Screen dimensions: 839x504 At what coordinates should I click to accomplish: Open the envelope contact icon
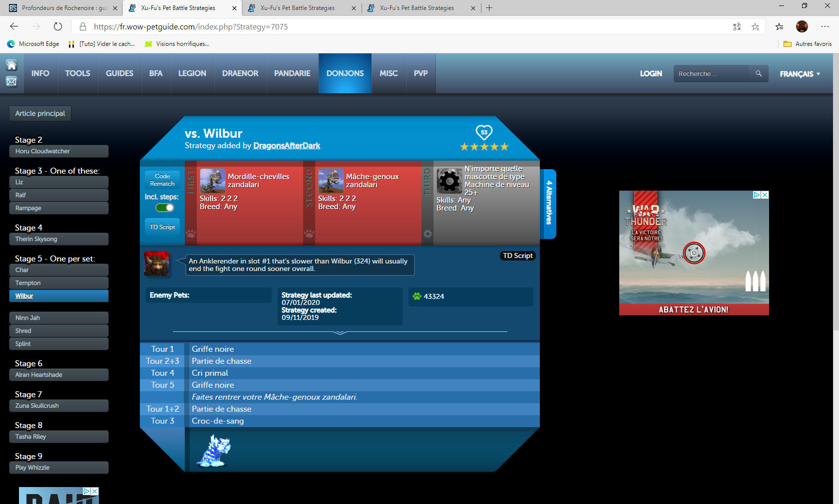pos(11,81)
